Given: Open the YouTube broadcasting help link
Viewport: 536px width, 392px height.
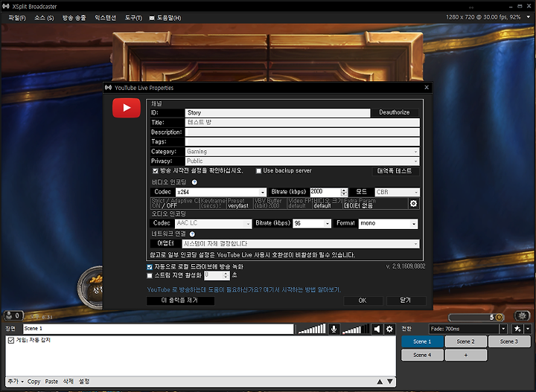Looking at the screenshot, I should click(x=243, y=290).
